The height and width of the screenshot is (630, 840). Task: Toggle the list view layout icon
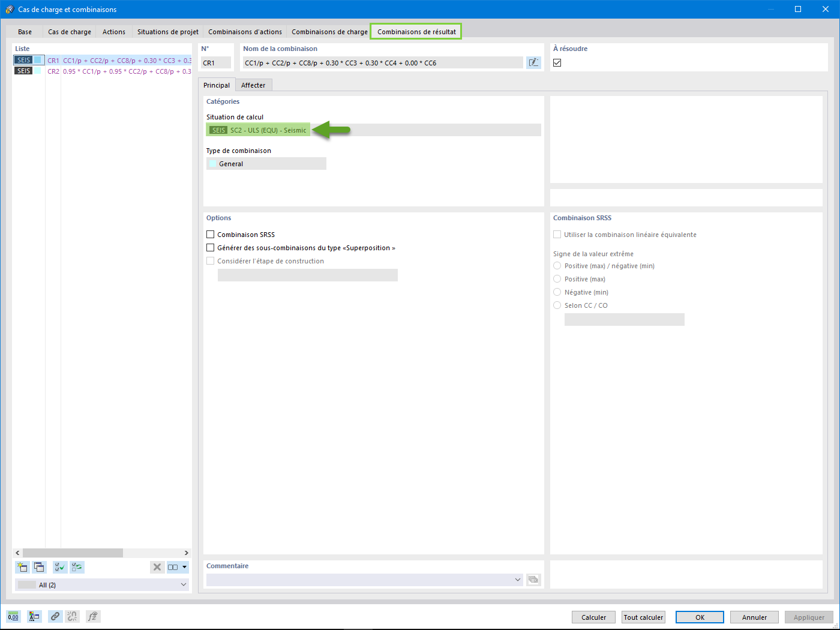(173, 567)
